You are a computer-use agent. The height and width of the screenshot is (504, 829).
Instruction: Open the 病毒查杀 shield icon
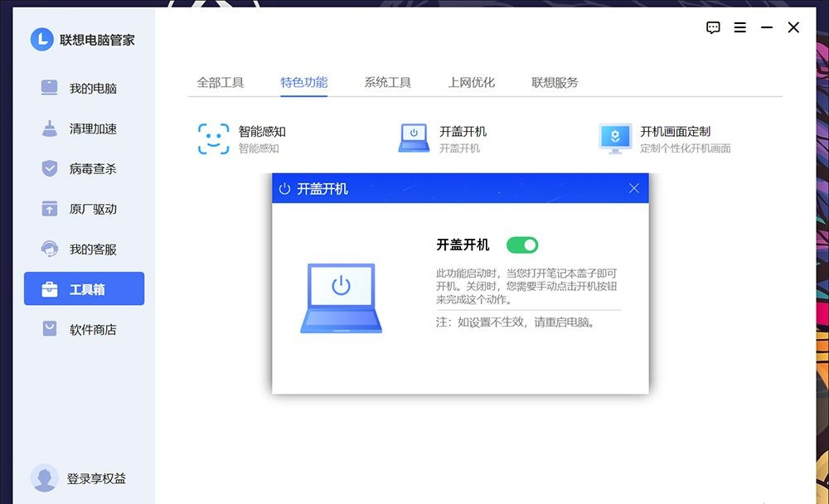(x=49, y=169)
